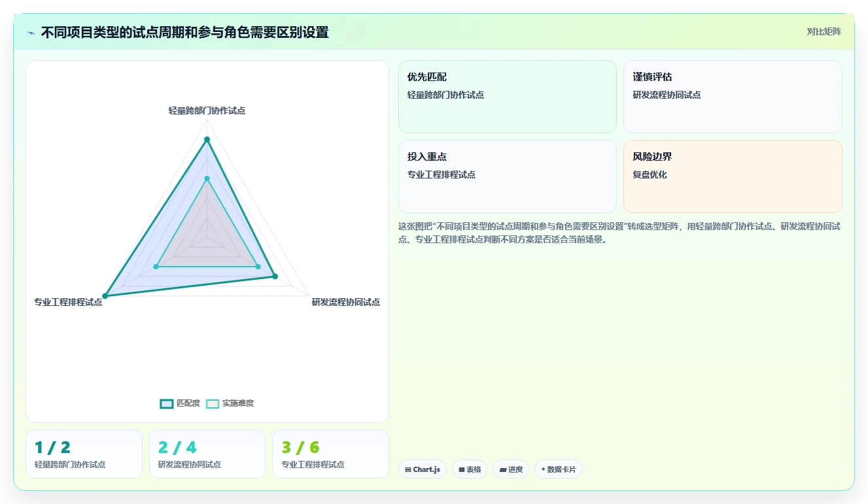Screen dimensions: 868x504
Task: Click the 数据卡片 tag
Action: tap(559, 469)
